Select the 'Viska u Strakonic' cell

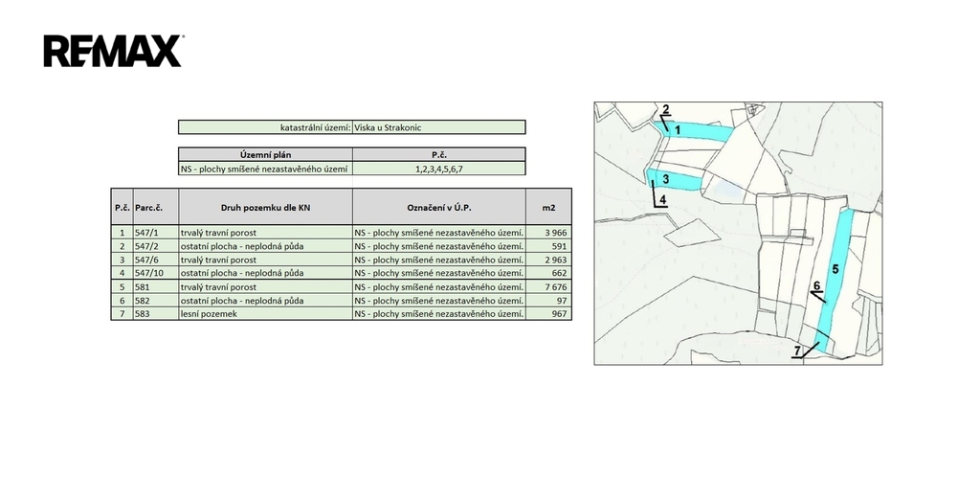(438, 126)
